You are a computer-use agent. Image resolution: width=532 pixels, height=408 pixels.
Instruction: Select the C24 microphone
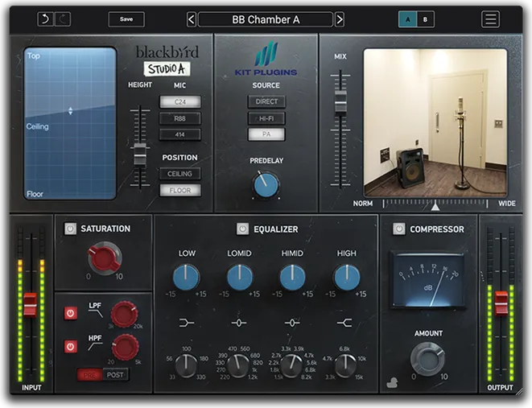179,101
